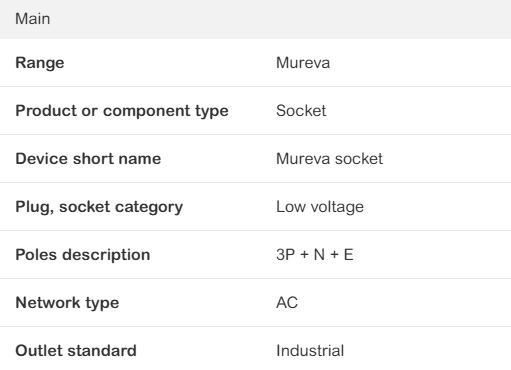Click blank area of Main header bar
This screenshot has width=511, height=370.
point(280,19)
